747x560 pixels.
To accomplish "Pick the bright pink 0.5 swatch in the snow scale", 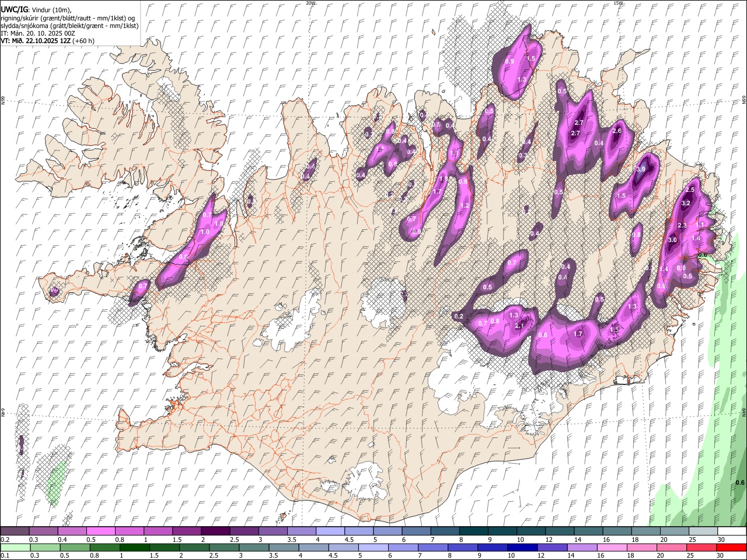I will [x=100, y=531].
